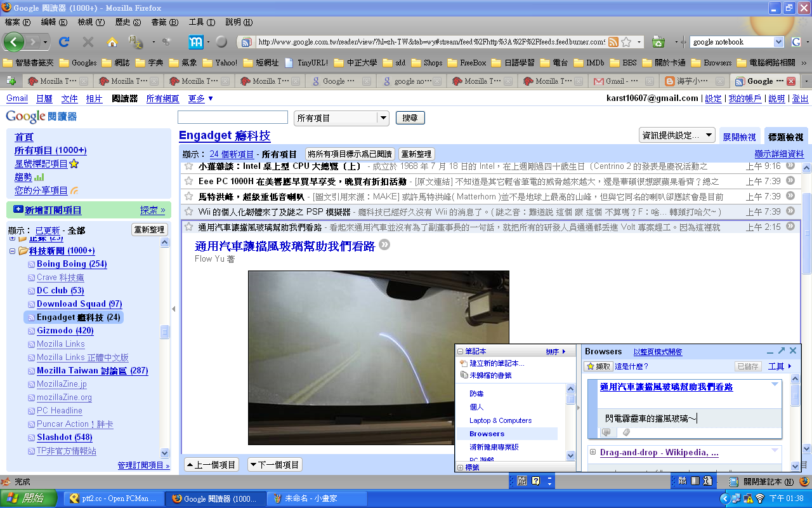Screen dimensions: 812x508
Task: Click the comment icon below the note
Action: coord(606,432)
